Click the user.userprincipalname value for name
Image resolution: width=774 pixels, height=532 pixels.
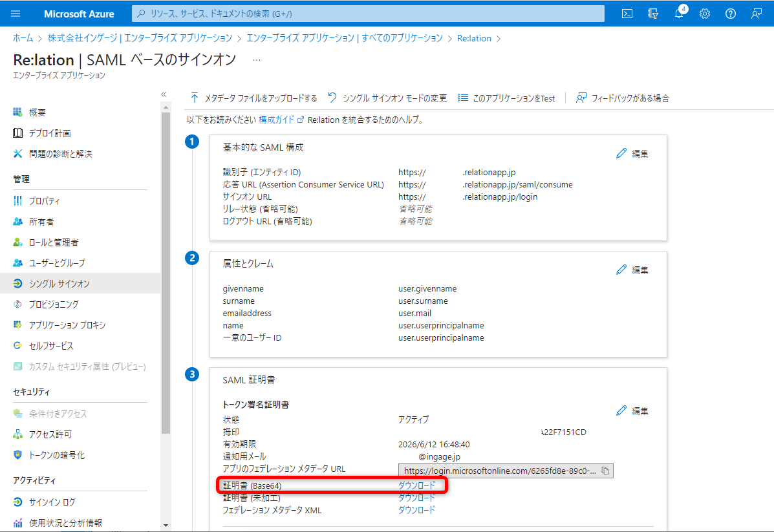coord(441,326)
